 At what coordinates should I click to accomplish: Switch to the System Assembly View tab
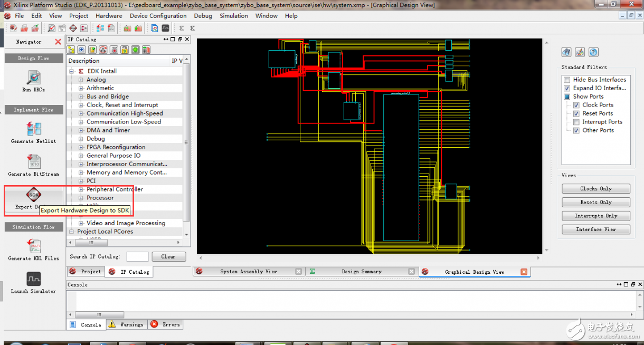[x=248, y=272]
